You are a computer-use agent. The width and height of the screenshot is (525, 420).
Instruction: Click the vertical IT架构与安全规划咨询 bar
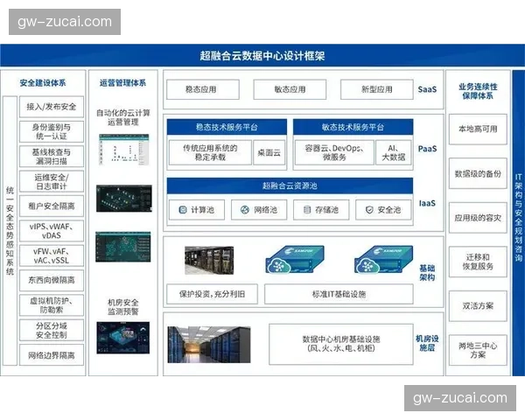pyautogui.click(x=519, y=223)
